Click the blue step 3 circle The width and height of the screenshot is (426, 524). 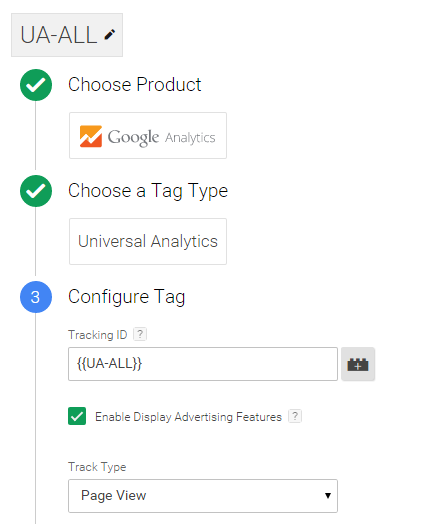36,297
